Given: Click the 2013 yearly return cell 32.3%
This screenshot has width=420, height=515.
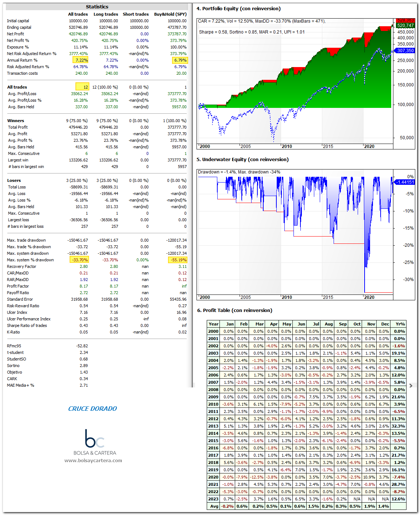Looking at the screenshot, I should [x=398, y=426].
